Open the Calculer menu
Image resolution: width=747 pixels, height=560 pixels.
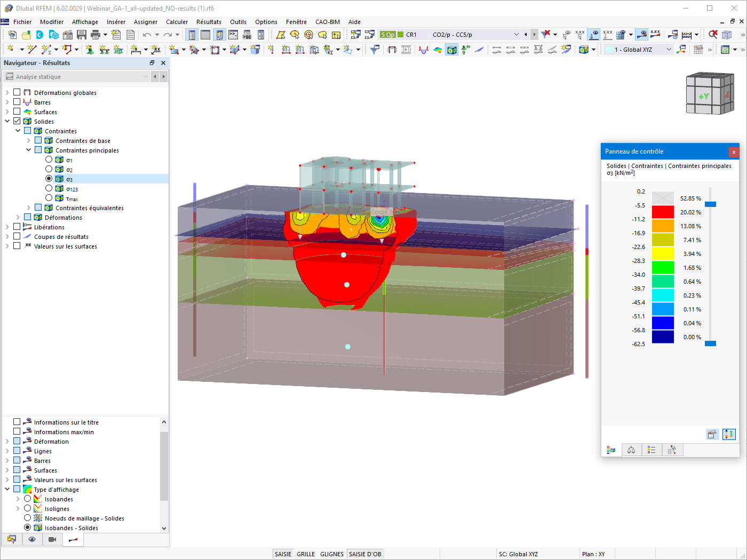177,22
